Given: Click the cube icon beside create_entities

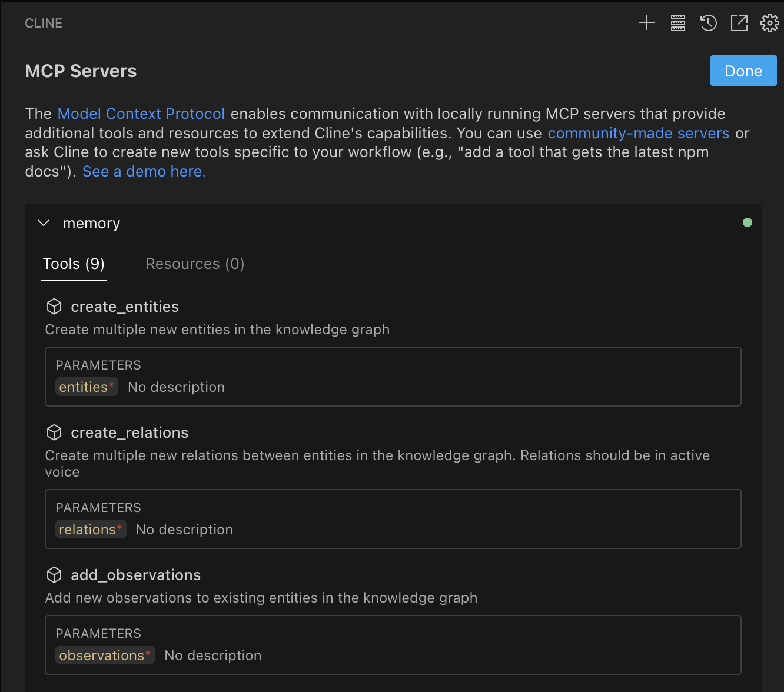Looking at the screenshot, I should (54, 307).
